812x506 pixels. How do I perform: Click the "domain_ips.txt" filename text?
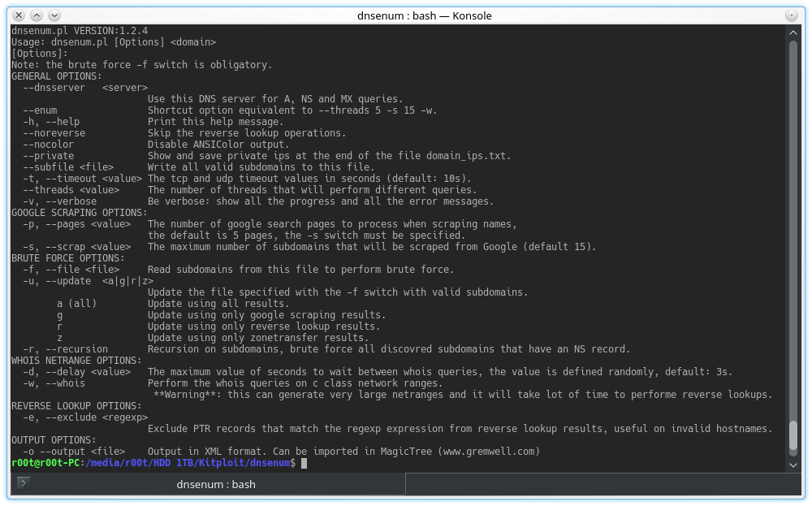[x=465, y=156]
